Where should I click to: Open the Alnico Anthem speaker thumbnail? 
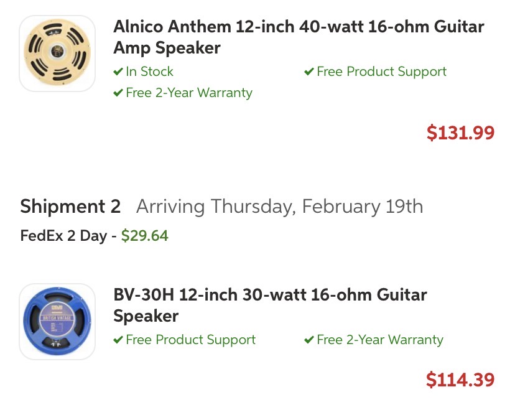(x=57, y=54)
